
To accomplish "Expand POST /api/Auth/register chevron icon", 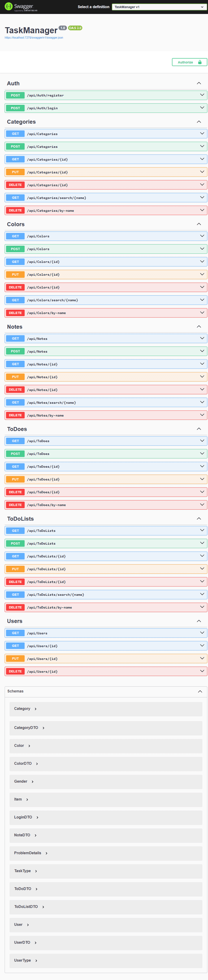I will [x=202, y=95].
